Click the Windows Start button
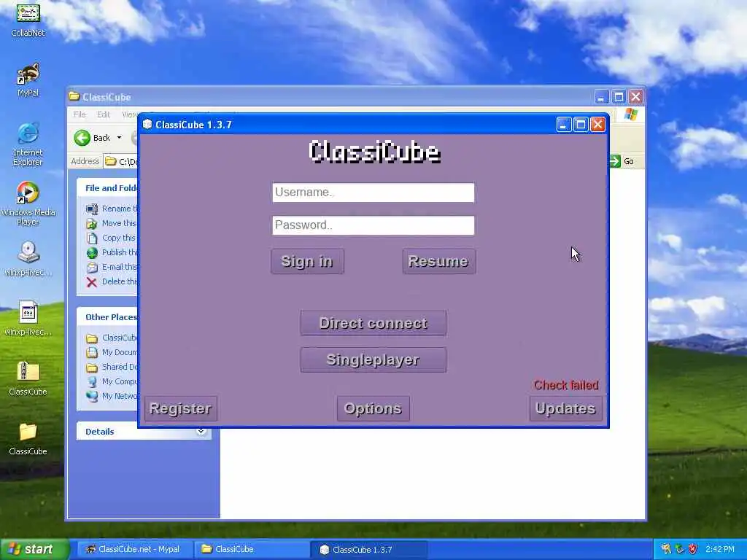747x560 pixels. pyautogui.click(x=34, y=550)
